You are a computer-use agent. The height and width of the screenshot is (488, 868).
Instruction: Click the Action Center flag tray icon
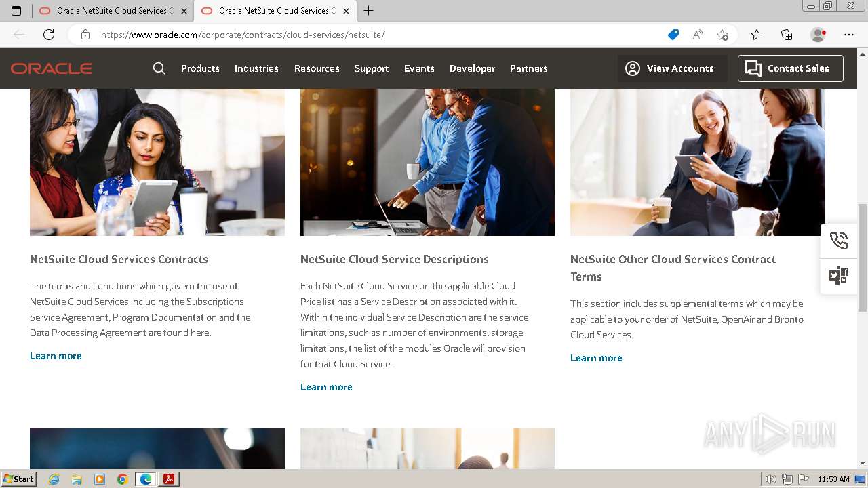[x=802, y=479]
